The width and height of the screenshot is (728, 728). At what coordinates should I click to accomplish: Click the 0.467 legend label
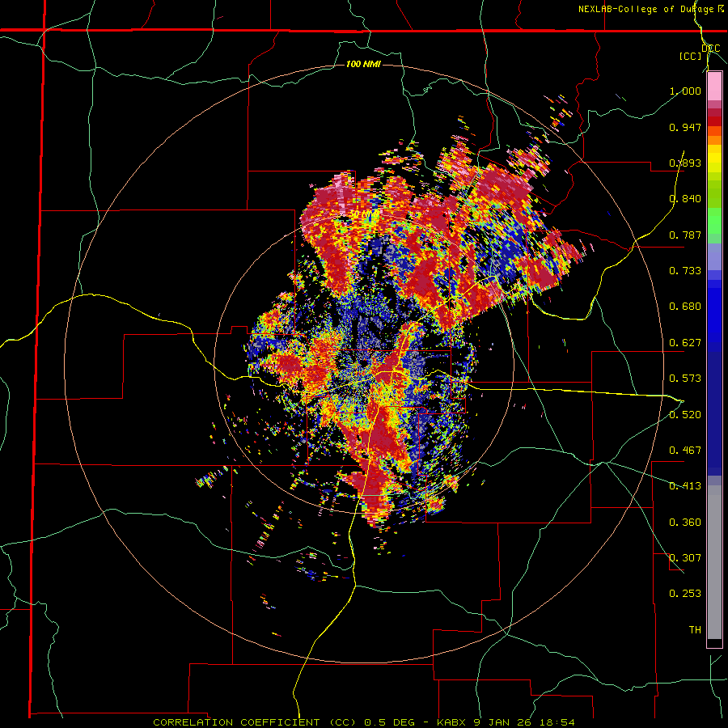(685, 451)
